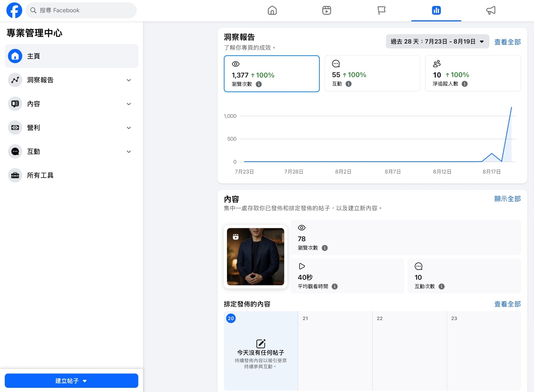Click the magnifier icon in search bar
The image size is (534, 392).
[33, 10]
